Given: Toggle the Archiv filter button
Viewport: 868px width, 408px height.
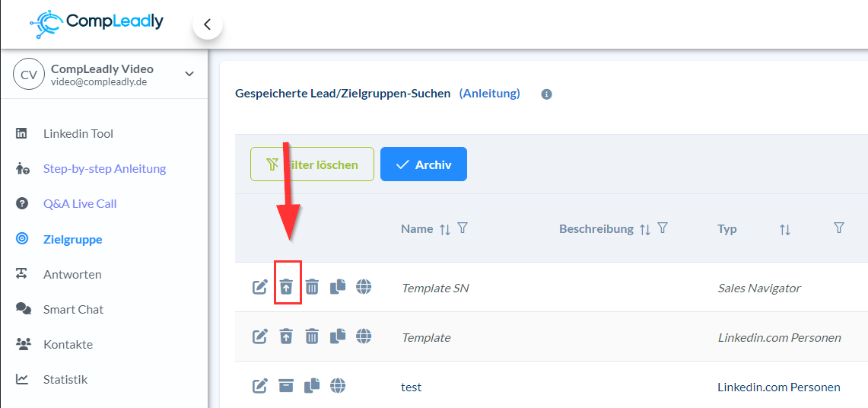Looking at the screenshot, I should [x=423, y=164].
